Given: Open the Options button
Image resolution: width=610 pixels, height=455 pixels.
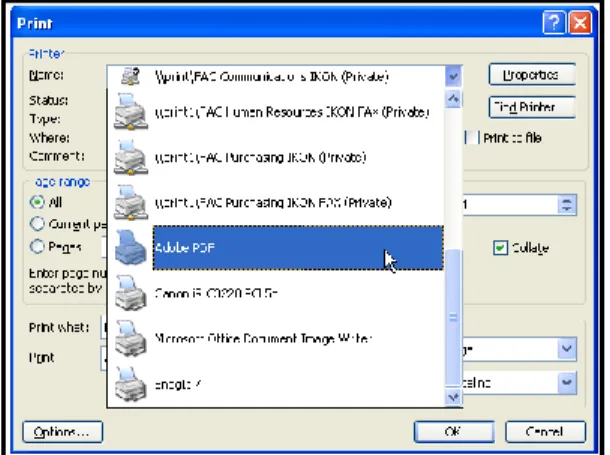Looking at the screenshot, I should point(63,432).
